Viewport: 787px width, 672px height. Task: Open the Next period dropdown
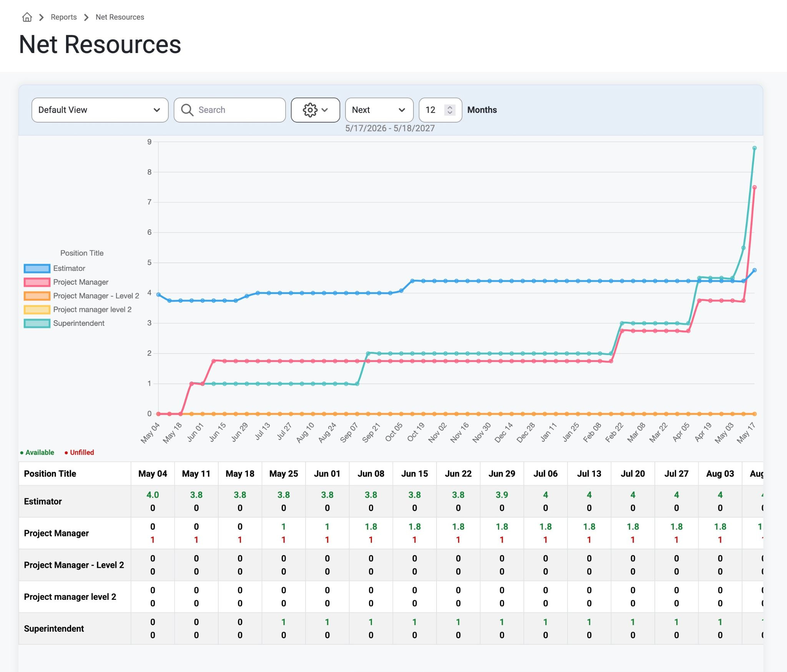point(379,110)
